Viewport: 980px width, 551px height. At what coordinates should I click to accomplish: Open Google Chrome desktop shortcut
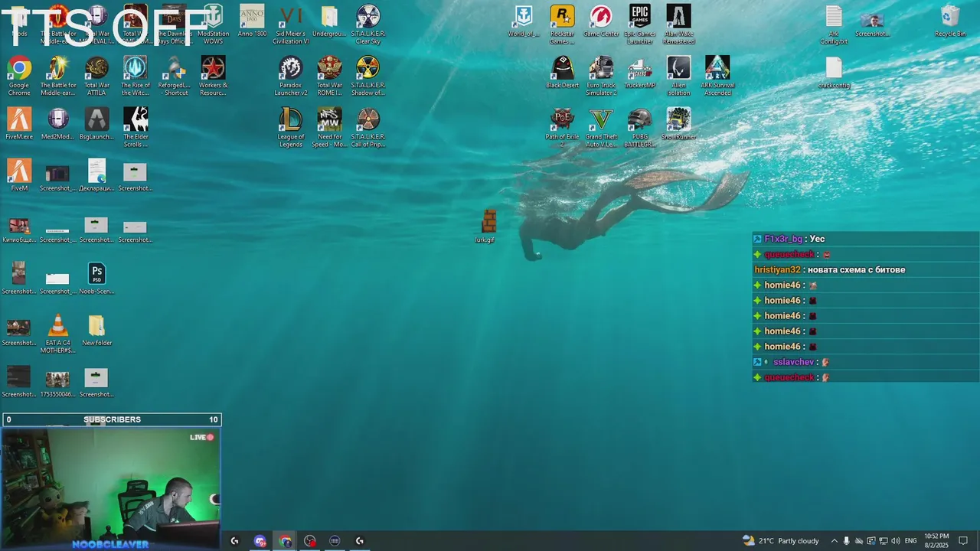[x=19, y=76]
